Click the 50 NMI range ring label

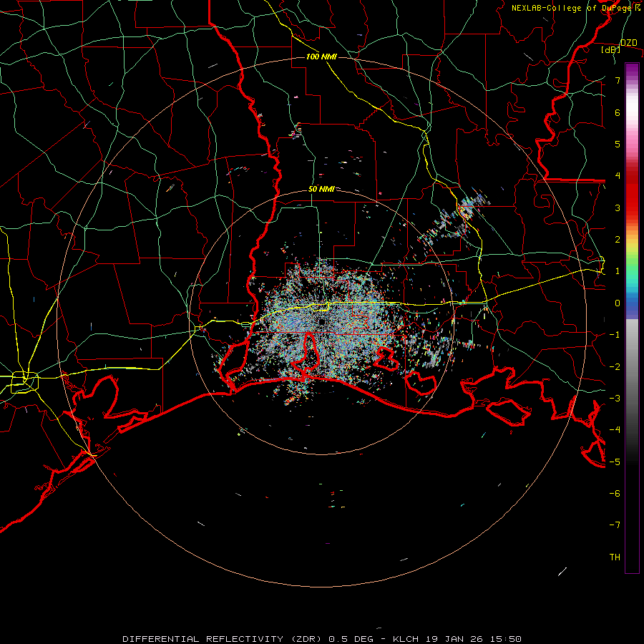pyautogui.click(x=321, y=189)
